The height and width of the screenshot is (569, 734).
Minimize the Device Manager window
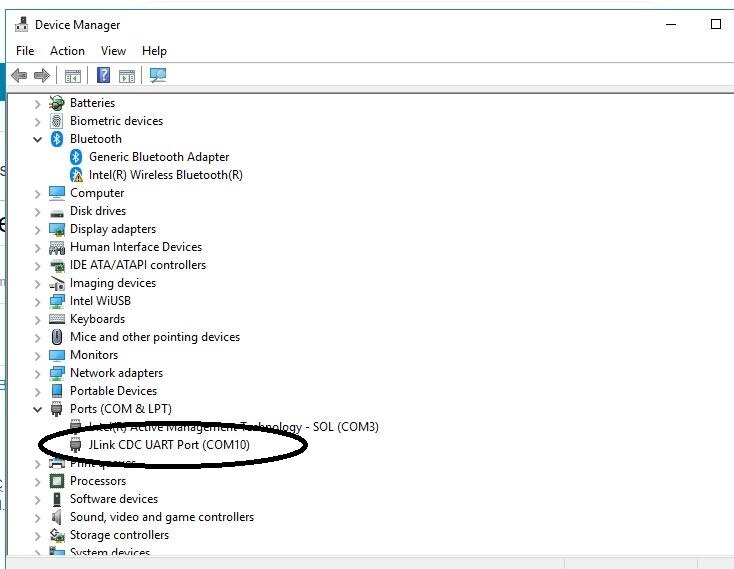point(671,24)
